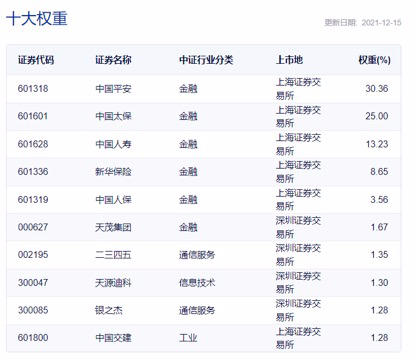Select security code 601628

(33, 144)
